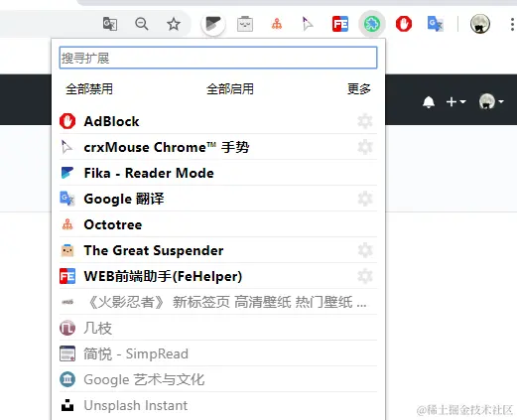Open the Chrome three-dot menu

[512, 25]
